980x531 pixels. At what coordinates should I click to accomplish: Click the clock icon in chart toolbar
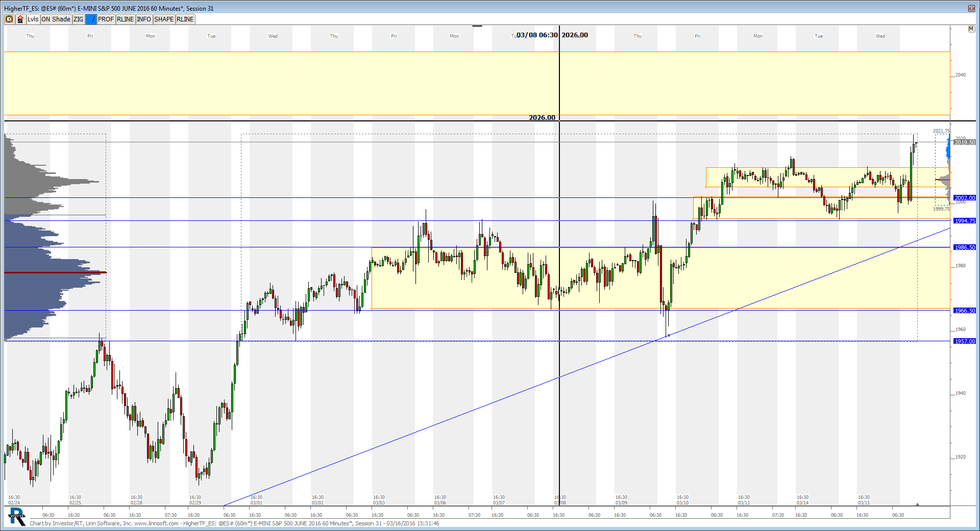(9, 19)
